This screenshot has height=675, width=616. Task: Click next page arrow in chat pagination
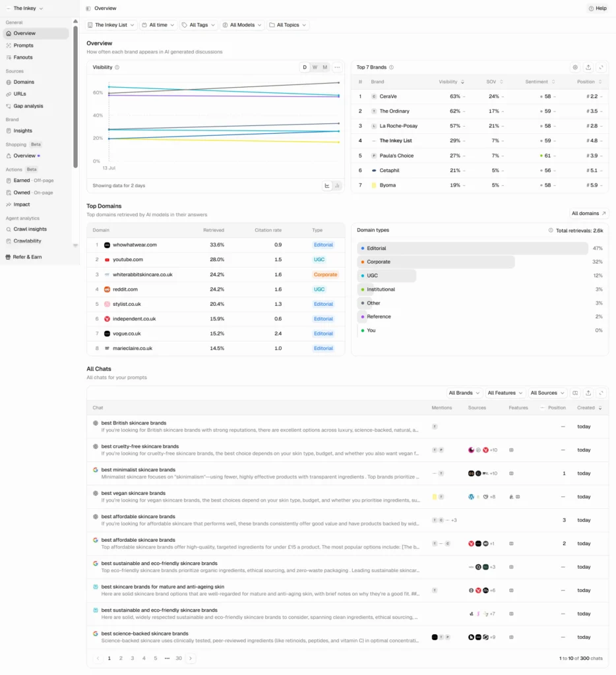(x=191, y=659)
